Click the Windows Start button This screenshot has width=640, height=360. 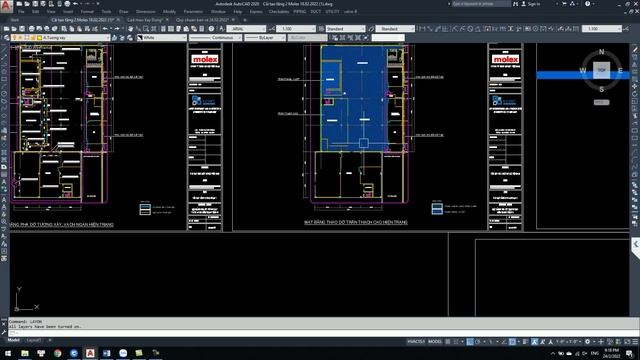point(8,353)
